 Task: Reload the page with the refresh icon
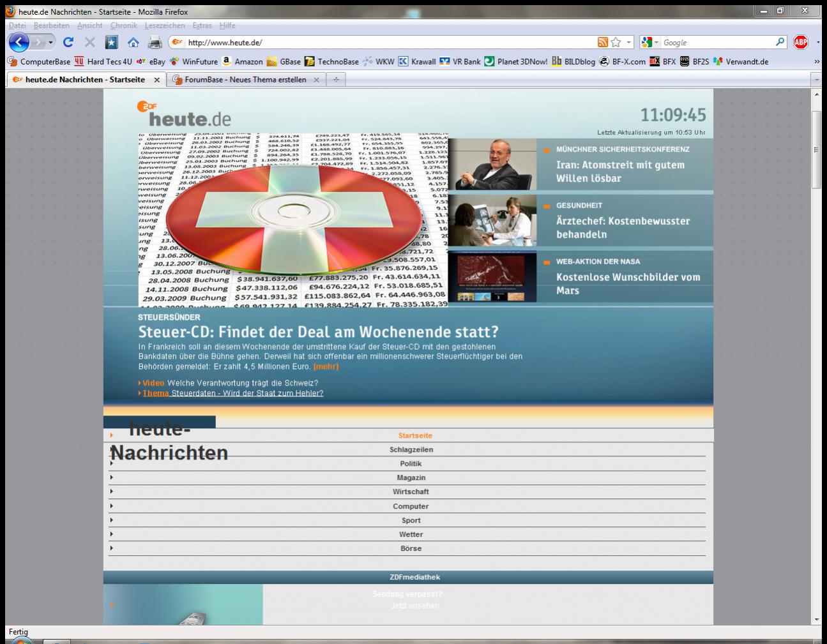point(68,43)
